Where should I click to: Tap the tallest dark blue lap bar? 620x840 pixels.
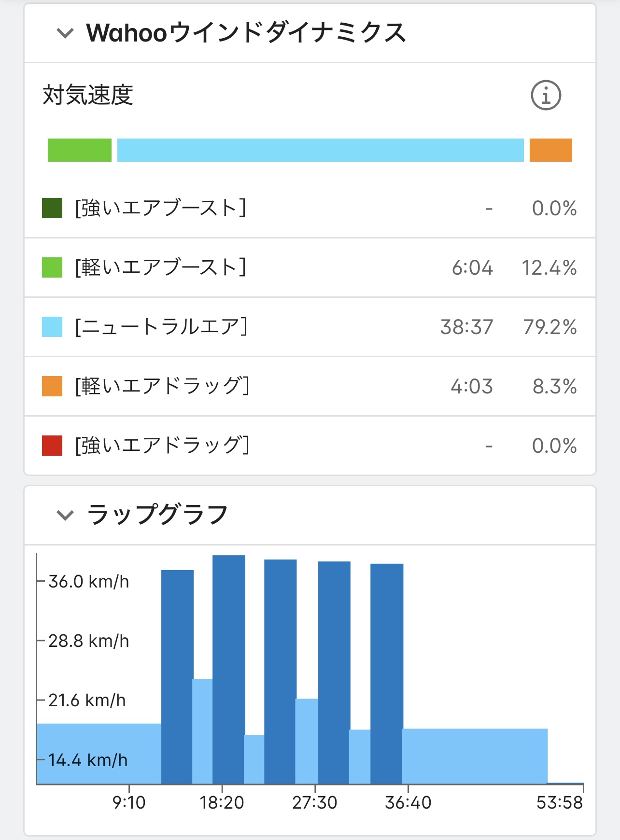(x=229, y=671)
